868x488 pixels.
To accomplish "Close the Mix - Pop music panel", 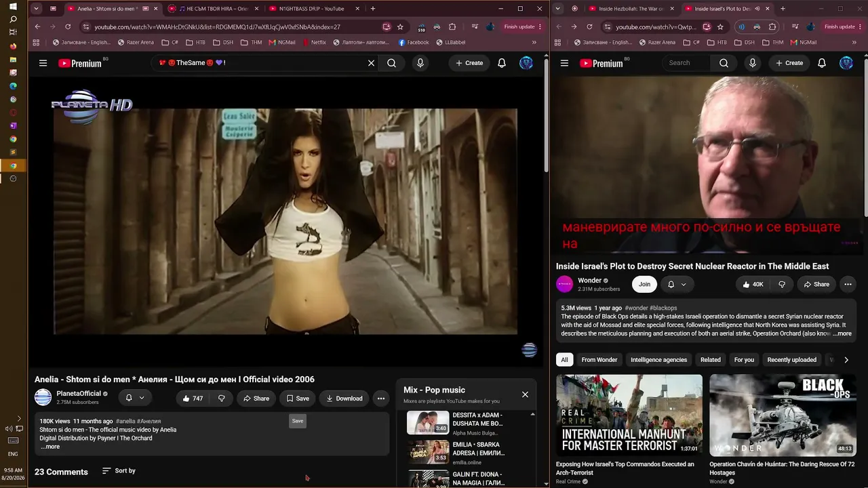I will (x=525, y=394).
